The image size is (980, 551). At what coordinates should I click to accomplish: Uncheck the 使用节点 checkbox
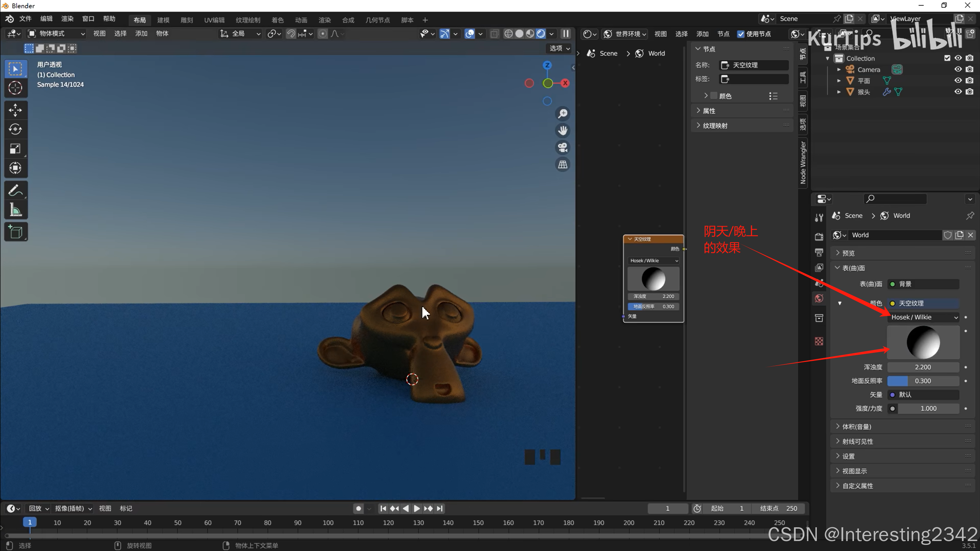point(741,34)
